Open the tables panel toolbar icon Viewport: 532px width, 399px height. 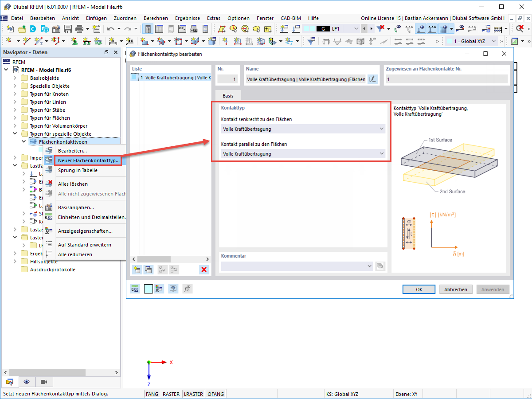(x=159, y=29)
